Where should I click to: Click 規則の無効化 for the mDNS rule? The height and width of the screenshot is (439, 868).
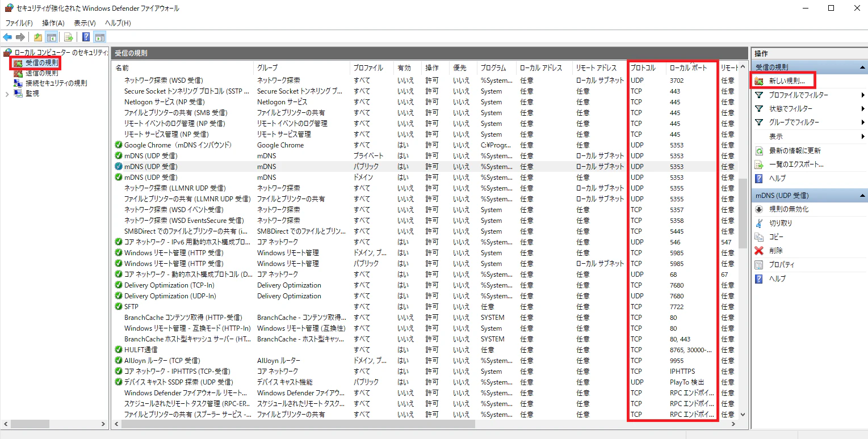tap(789, 209)
